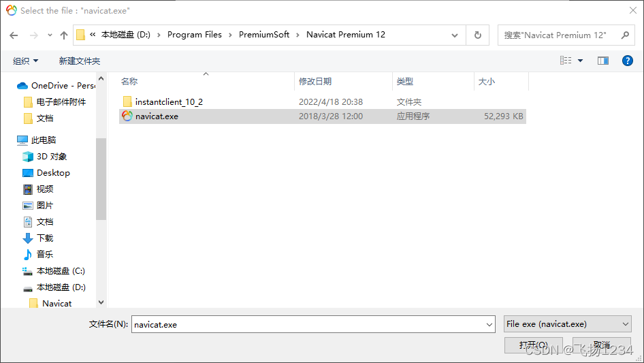Viewport: 644px width, 363px height.
Task: Click instantclient_10_2 folder icon
Action: tap(127, 101)
